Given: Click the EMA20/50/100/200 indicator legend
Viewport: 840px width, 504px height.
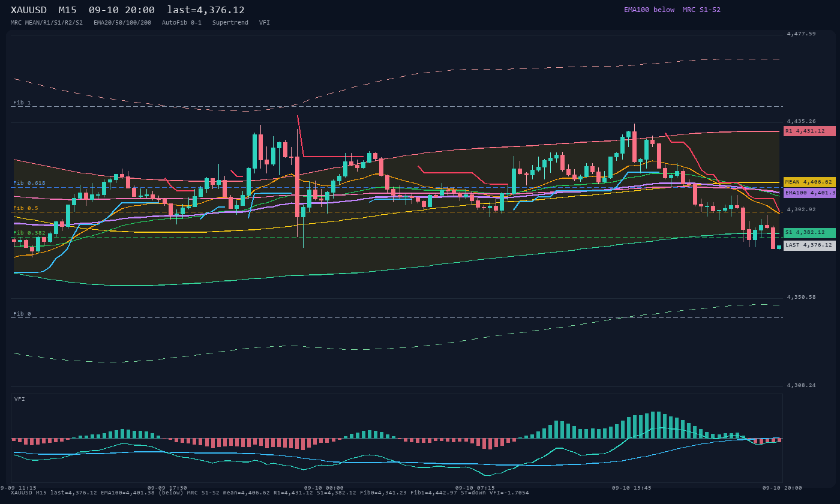Looking at the screenshot, I should (122, 23).
